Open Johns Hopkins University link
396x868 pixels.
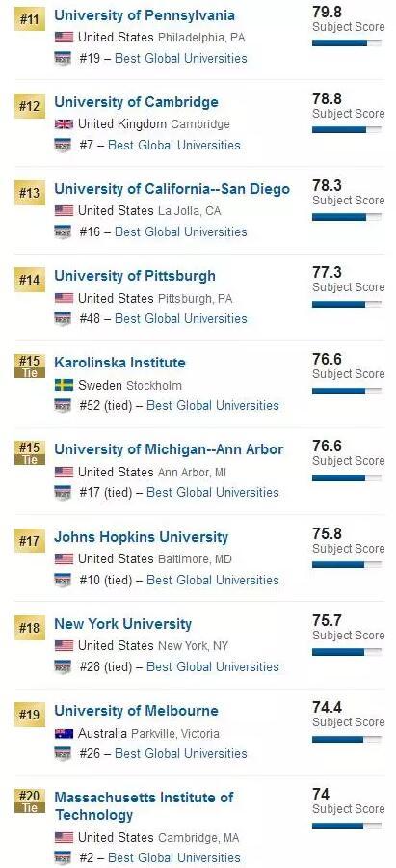click(x=141, y=537)
